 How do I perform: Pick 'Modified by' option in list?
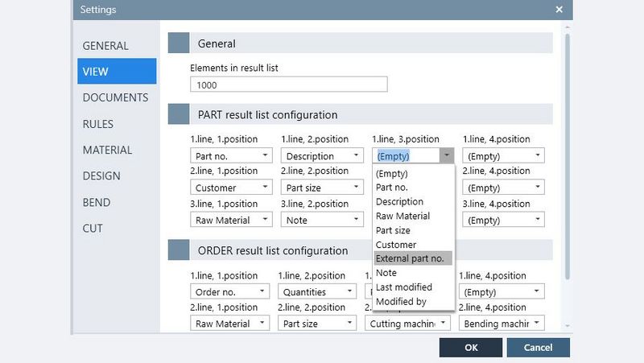[402, 302]
